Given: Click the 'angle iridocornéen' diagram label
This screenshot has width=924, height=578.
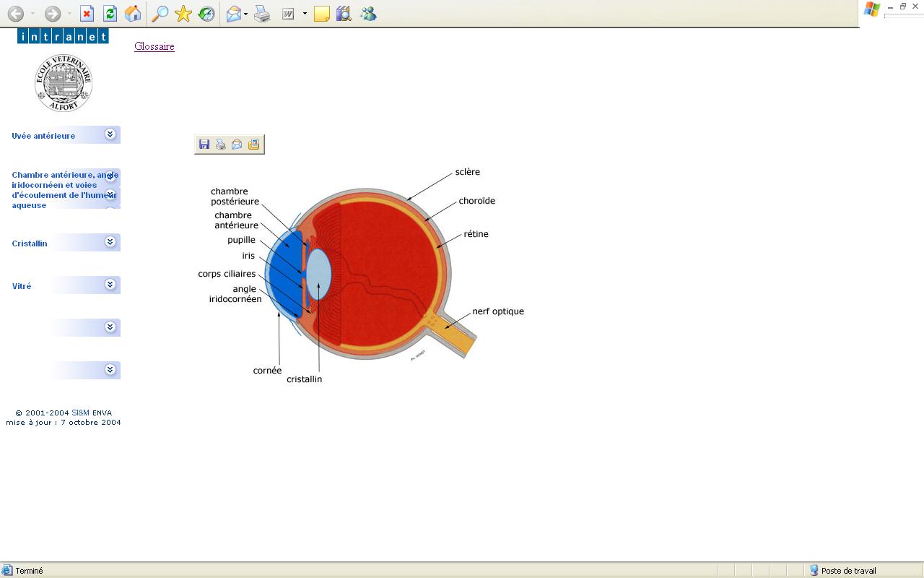Looking at the screenshot, I should click(235, 294).
